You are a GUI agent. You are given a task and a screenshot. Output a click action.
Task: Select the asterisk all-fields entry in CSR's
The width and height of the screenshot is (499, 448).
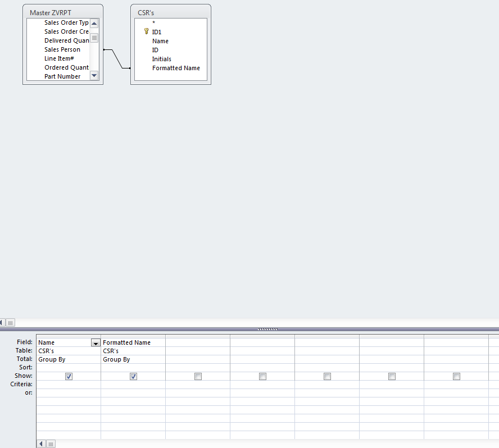tap(154, 22)
